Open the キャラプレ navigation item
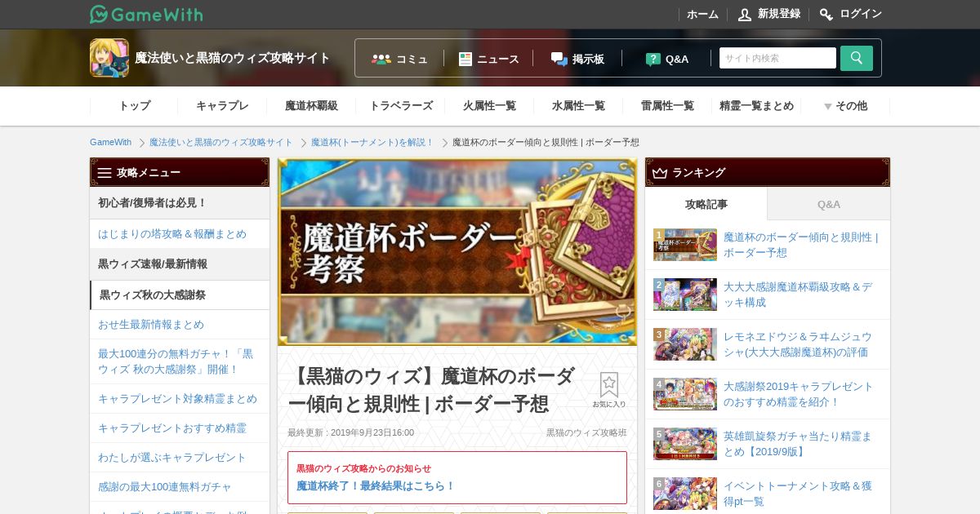Screen dimensions: 980x514 (x=222, y=106)
